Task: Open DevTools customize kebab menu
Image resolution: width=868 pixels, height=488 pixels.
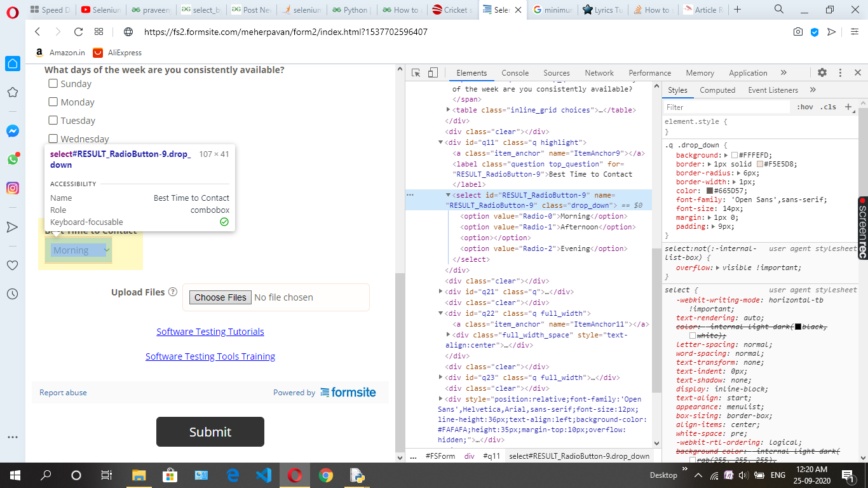Action: coord(840,73)
